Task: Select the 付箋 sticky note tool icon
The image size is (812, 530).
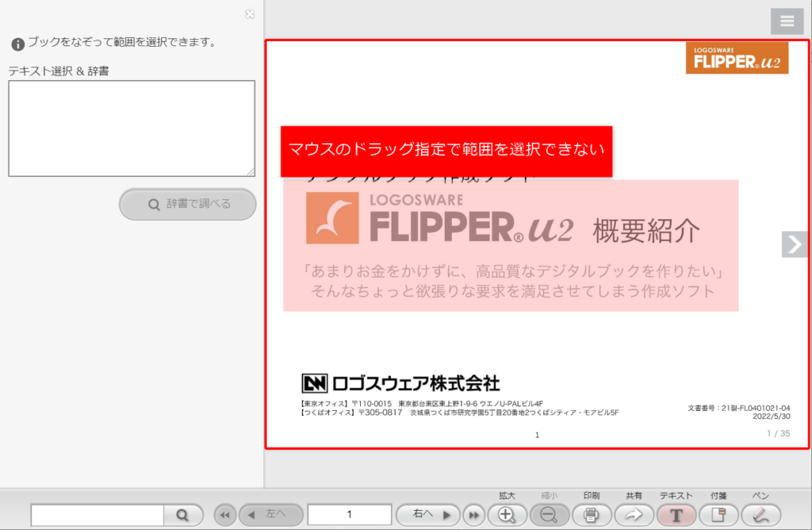Action: click(x=718, y=514)
